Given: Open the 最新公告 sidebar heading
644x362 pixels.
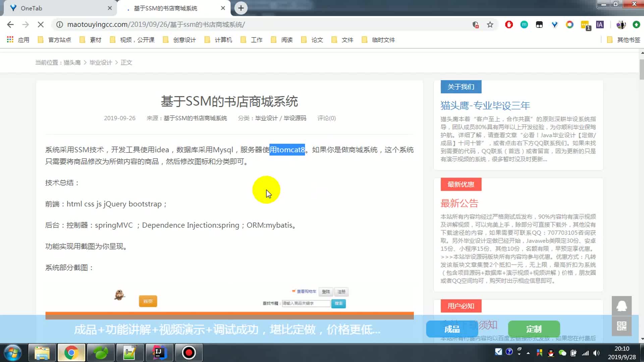Looking at the screenshot, I should pos(459,203).
